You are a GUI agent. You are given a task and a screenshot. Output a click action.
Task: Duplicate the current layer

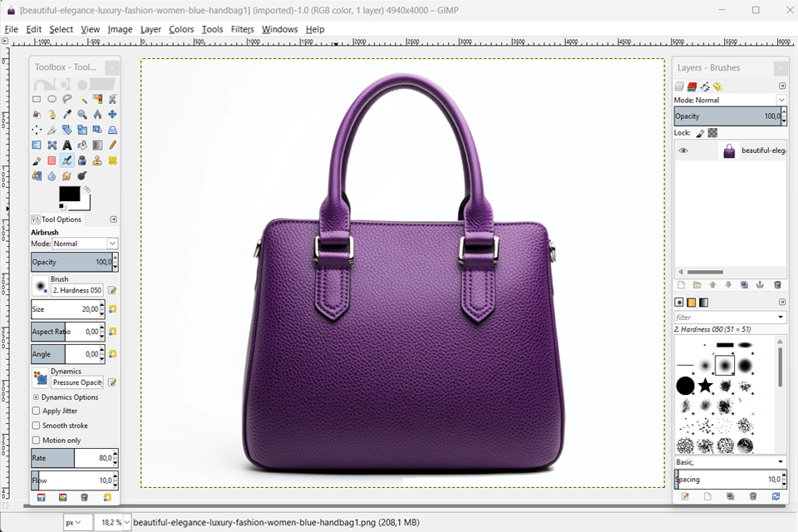click(744, 285)
